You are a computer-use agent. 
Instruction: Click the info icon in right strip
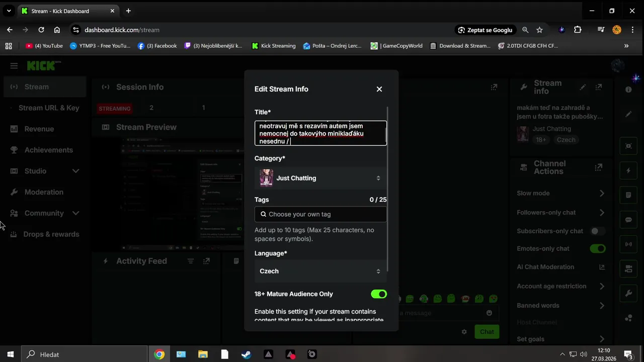point(628,89)
